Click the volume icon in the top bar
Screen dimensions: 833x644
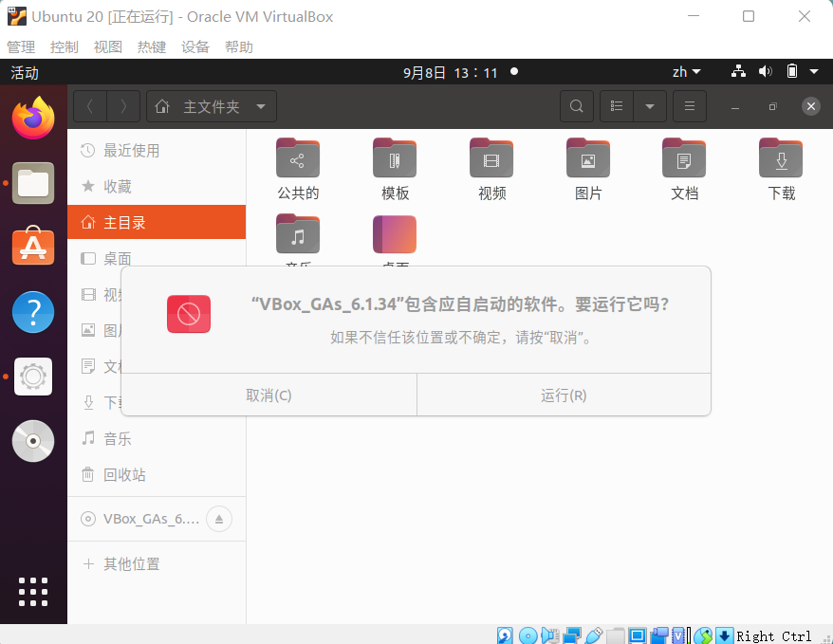tap(765, 71)
